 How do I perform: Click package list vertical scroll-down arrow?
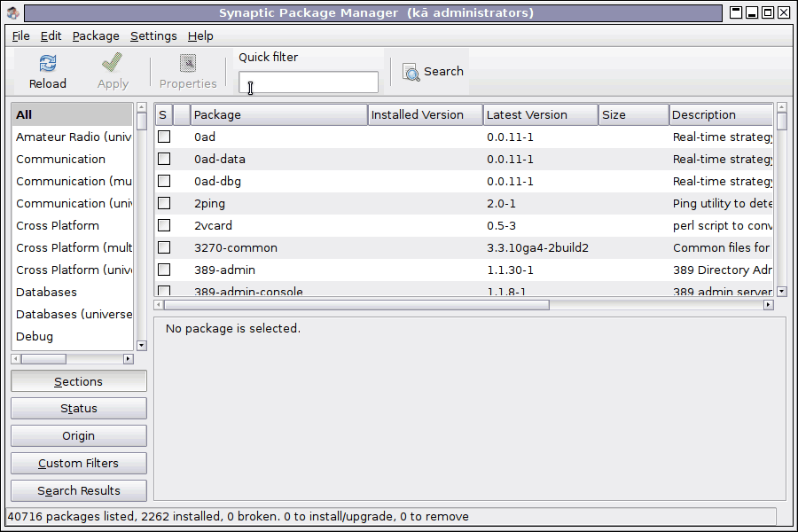click(782, 292)
